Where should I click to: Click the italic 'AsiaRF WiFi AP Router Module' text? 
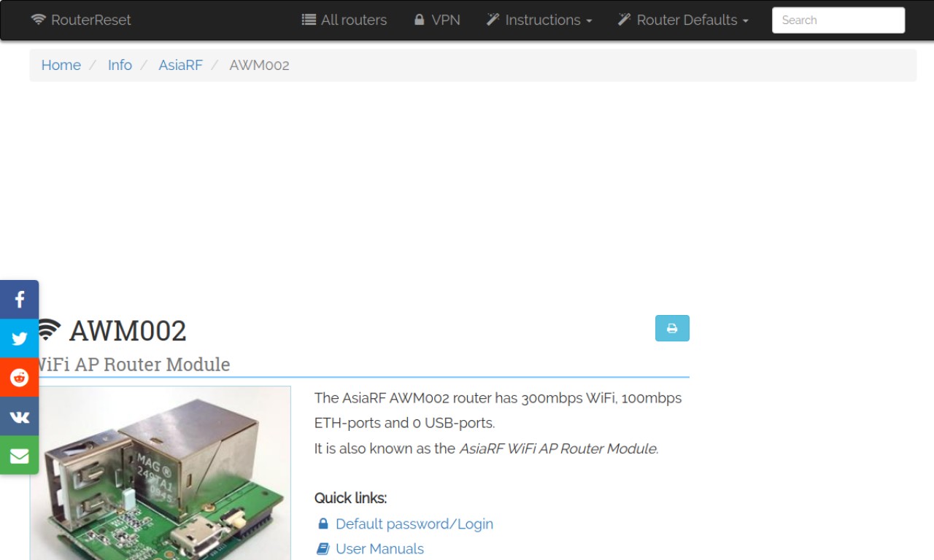[557, 448]
